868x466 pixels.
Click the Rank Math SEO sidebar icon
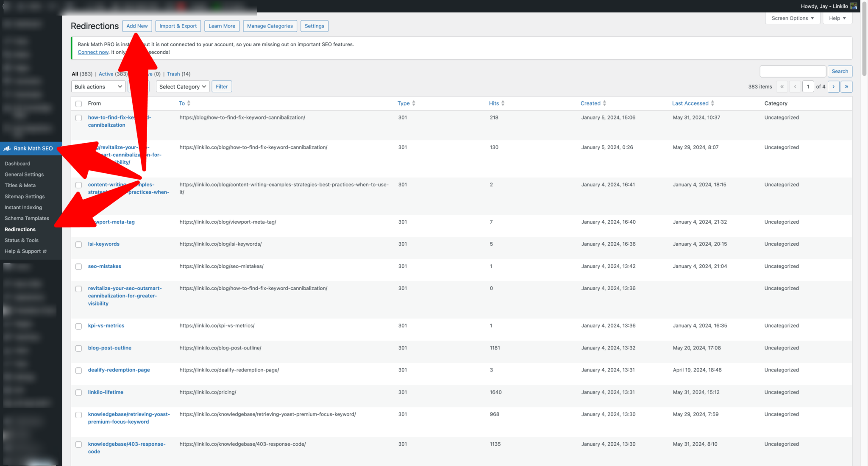(7, 148)
